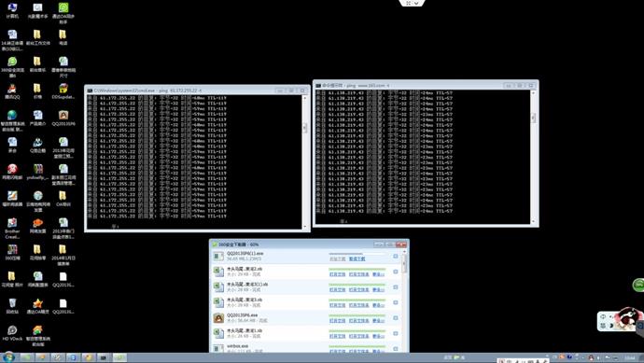Select the cmd.exe ping 61.172.255.22 title bar
Screen dimensions: 644x363
tap(181, 91)
